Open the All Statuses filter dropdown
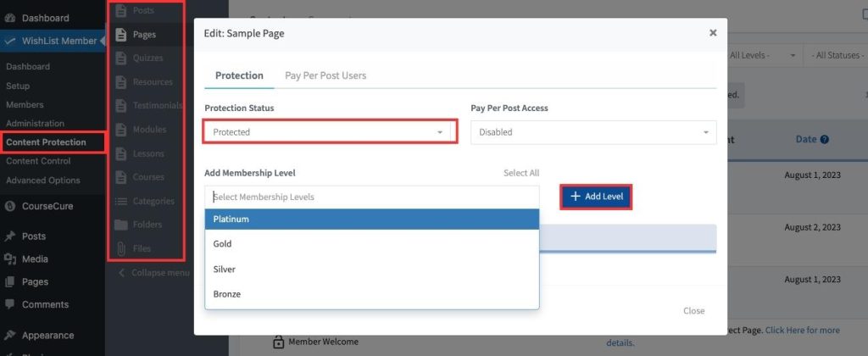 (837, 55)
